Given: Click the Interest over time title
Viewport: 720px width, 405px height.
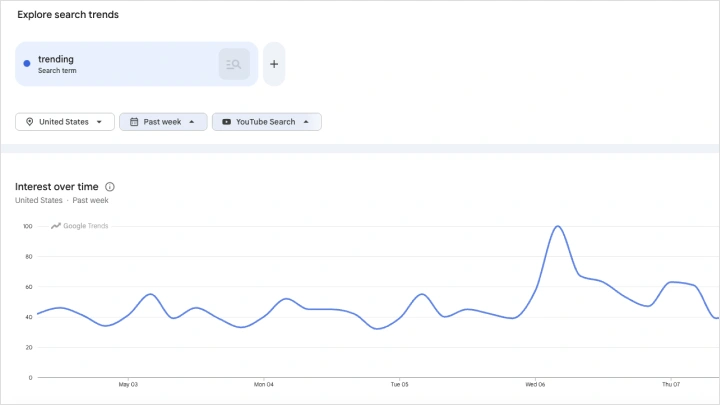Looking at the screenshot, I should point(56,187).
